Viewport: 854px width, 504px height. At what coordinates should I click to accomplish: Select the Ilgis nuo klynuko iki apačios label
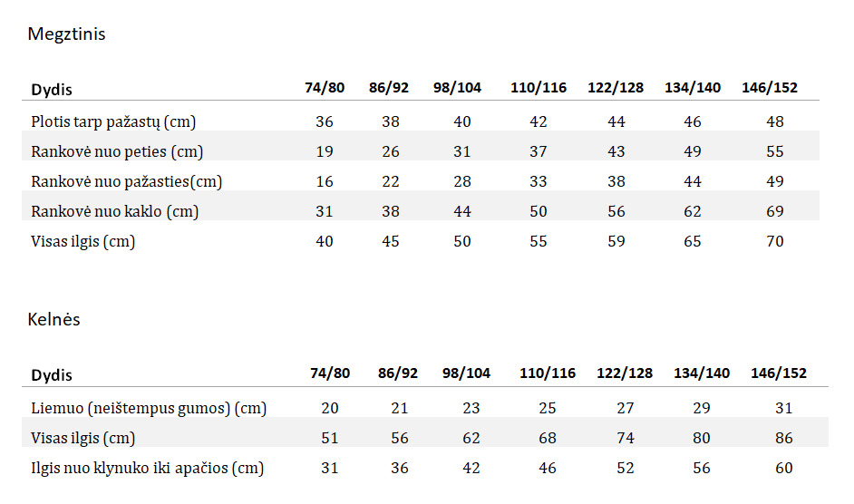(147, 468)
